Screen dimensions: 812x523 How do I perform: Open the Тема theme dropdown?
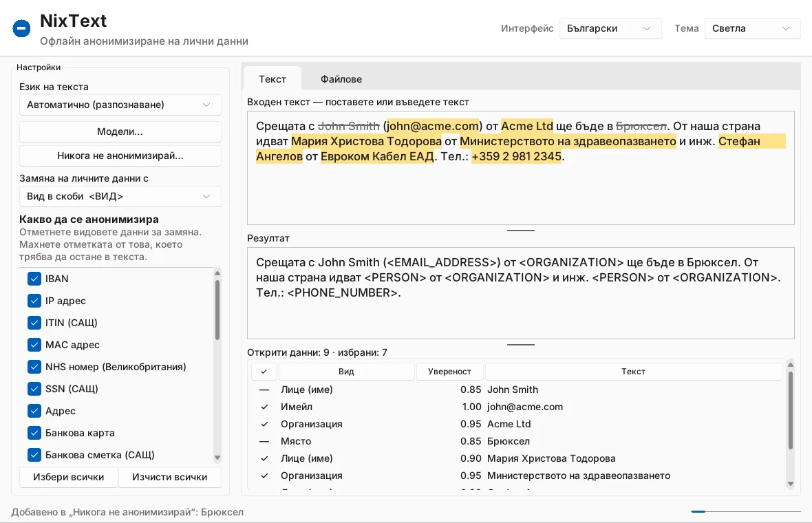point(752,28)
